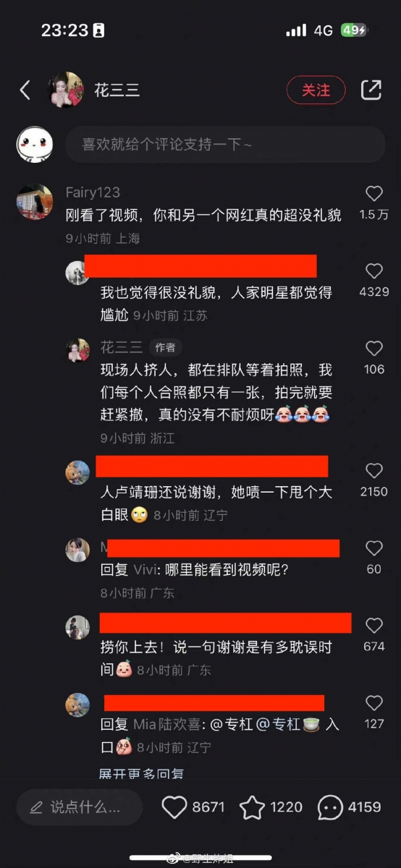
Task: Like the author's reply showing 106 likes
Action: click(x=374, y=349)
